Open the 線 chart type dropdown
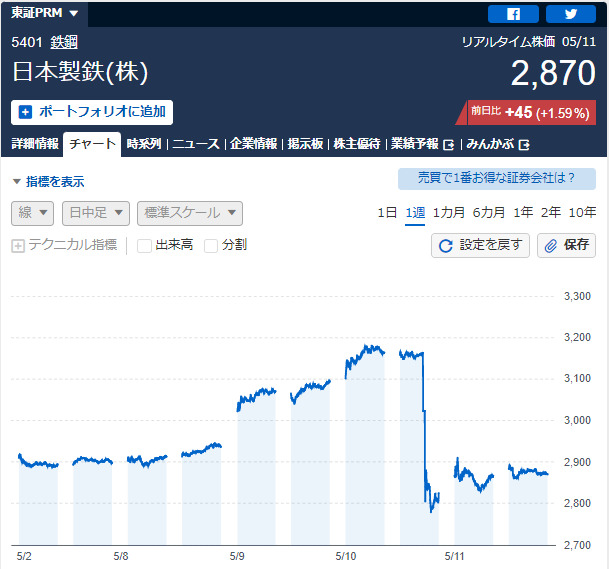Screen dimensions: 609x569 tap(33, 213)
